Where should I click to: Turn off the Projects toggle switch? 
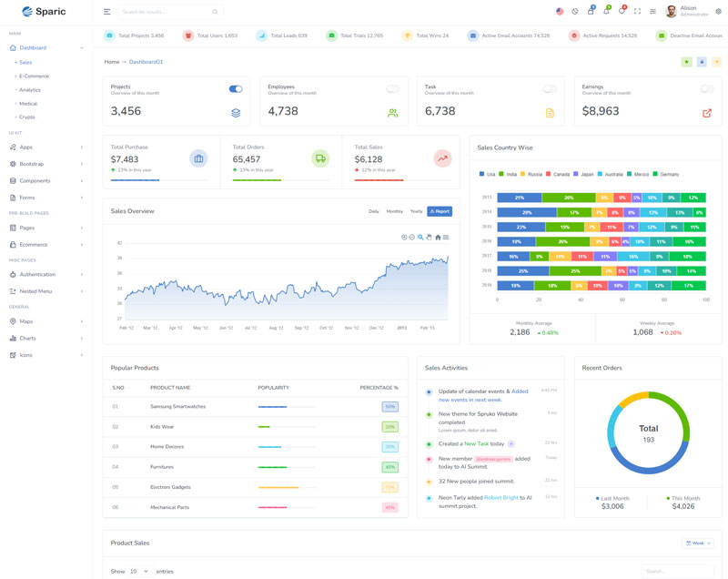click(236, 89)
